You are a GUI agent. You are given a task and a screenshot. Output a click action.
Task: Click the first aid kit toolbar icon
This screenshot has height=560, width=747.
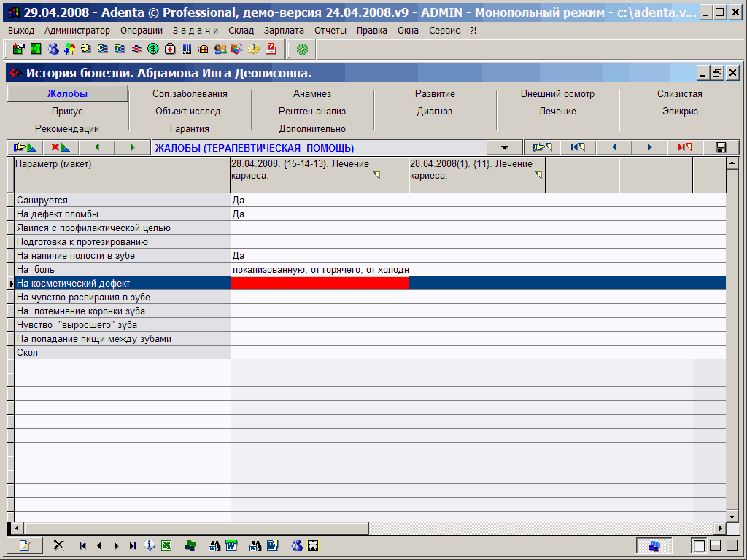click(x=170, y=49)
